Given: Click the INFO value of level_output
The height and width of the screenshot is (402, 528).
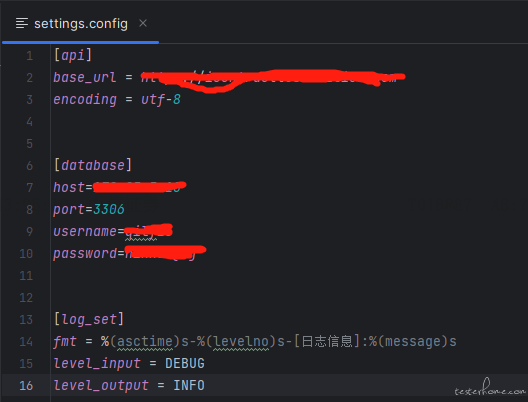Looking at the screenshot, I should click(189, 386).
